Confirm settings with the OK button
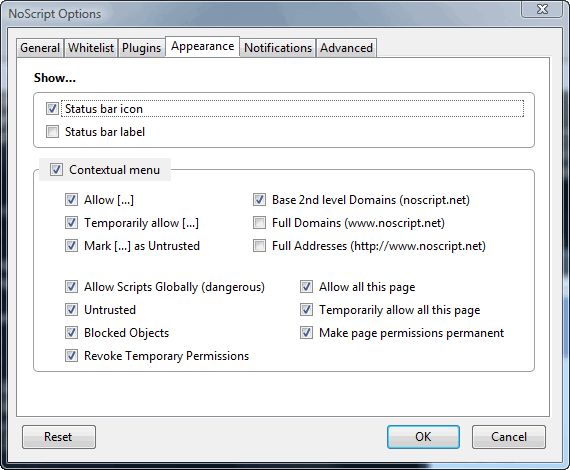The image size is (570, 470). (x=423, y=437)
